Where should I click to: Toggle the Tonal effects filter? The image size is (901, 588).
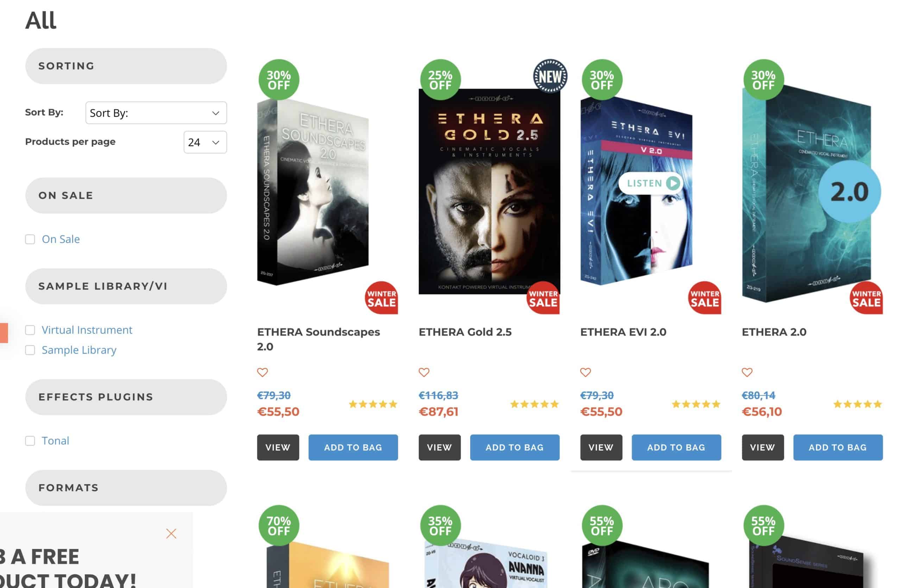(30, 441)
